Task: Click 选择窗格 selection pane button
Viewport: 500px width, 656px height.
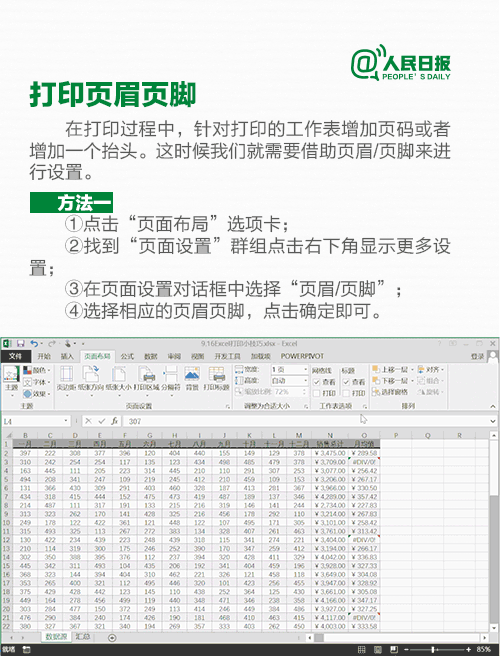Action: coord(390,392)
